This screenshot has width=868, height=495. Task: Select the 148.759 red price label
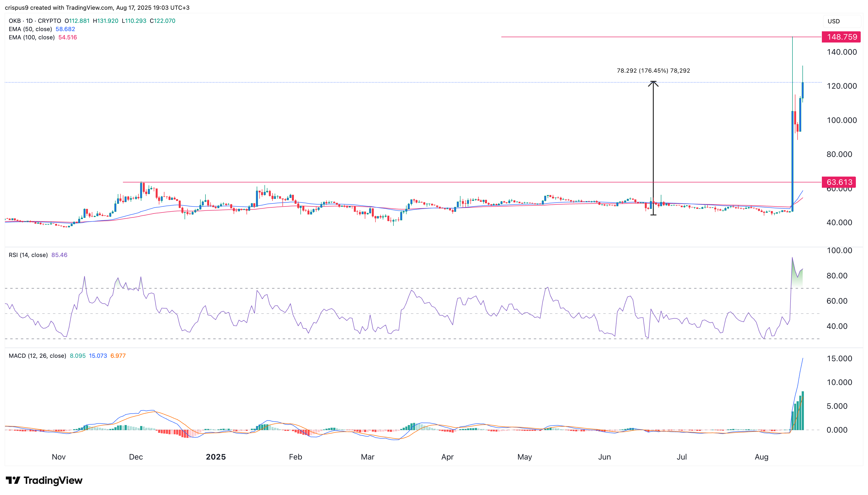pos(841,37)
